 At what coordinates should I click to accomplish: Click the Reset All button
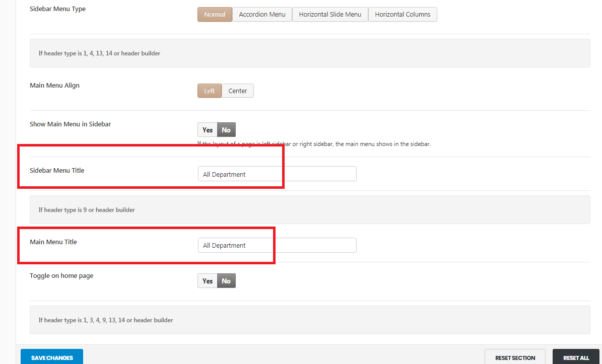click(x=576, y=357)
